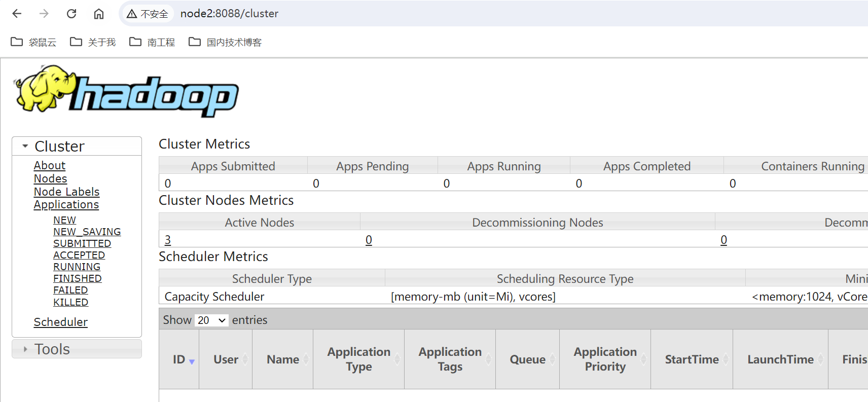Sort by User column sort icon
The width and height of the screenshot is (868, 402).
click(245, 359)
